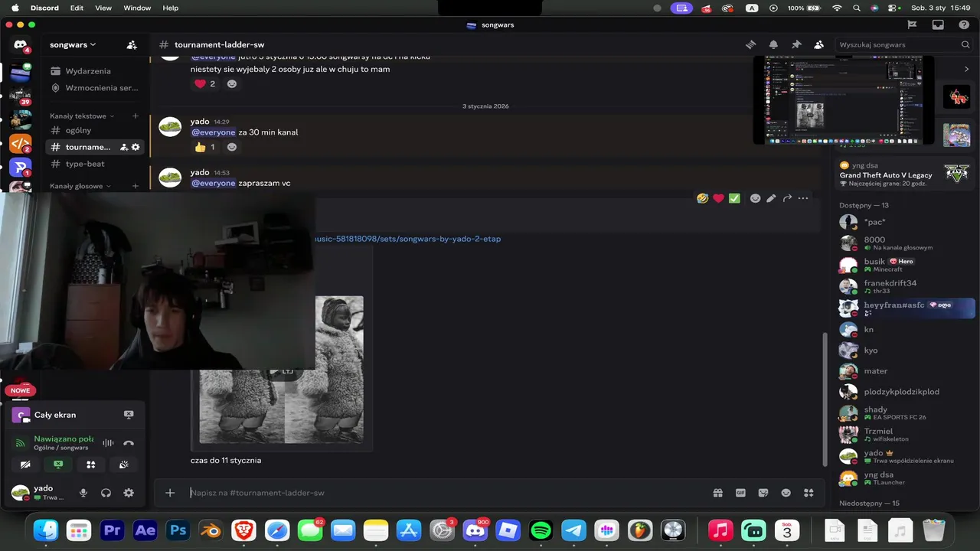Open the songwars-by-yado-2-etap link
This screenshot has width=980, height=551.
click(x=408, y=239)
